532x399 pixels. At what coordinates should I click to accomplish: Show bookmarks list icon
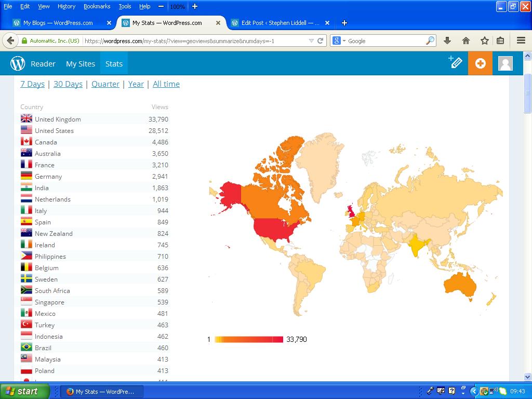[x=500, y=41]
